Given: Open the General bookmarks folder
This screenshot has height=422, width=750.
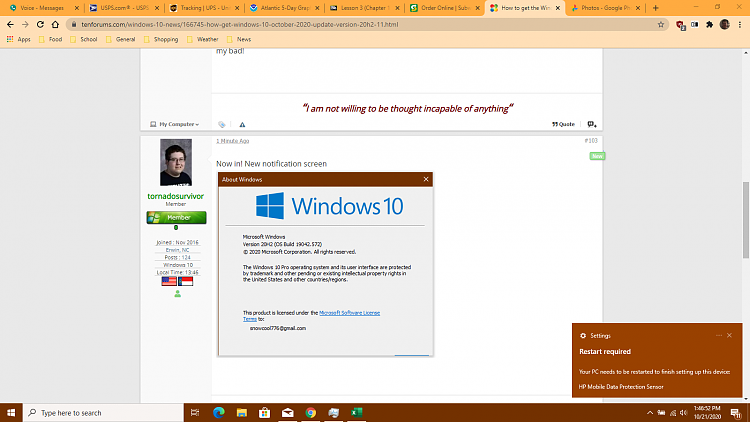Looking at the screenshot, I should [x=121, y=39].
